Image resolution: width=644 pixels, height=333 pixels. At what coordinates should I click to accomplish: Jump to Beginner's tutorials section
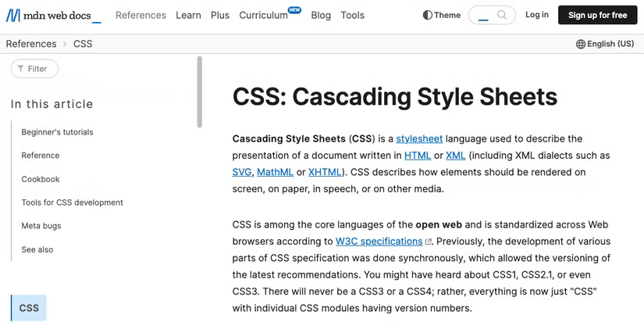(57, 132)
